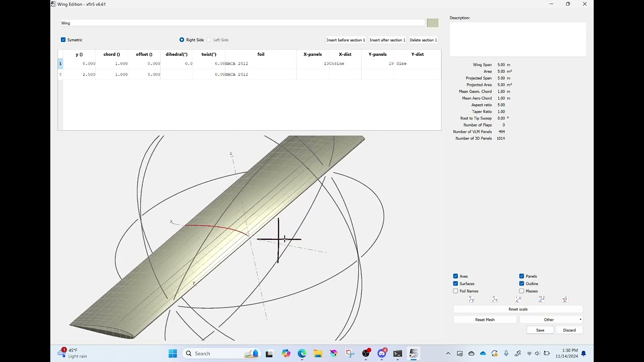Set the 3D view to X-axis view icon
Viewport: 644px width, 362px height.
pyautogui.click(x=471, y=299)
